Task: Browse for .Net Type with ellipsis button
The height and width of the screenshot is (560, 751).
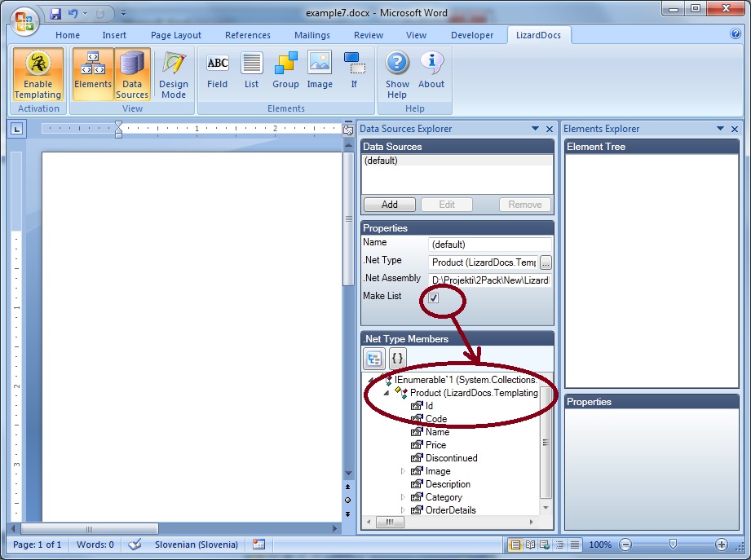Action: pos(546,262)
